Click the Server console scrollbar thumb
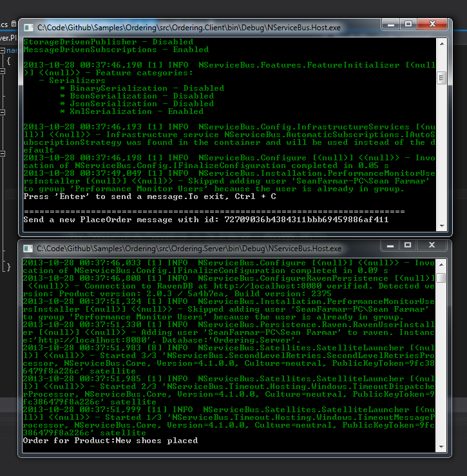 [441, 278]
